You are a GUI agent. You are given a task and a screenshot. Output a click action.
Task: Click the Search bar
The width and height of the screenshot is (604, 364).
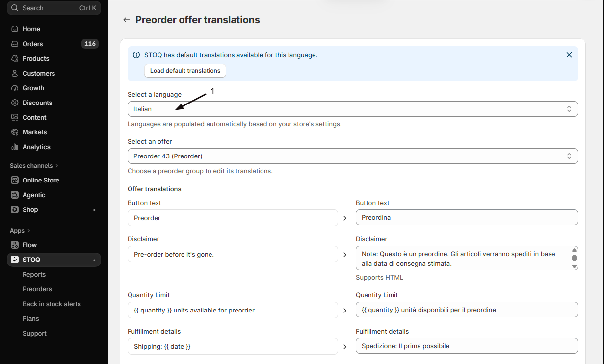54,8
